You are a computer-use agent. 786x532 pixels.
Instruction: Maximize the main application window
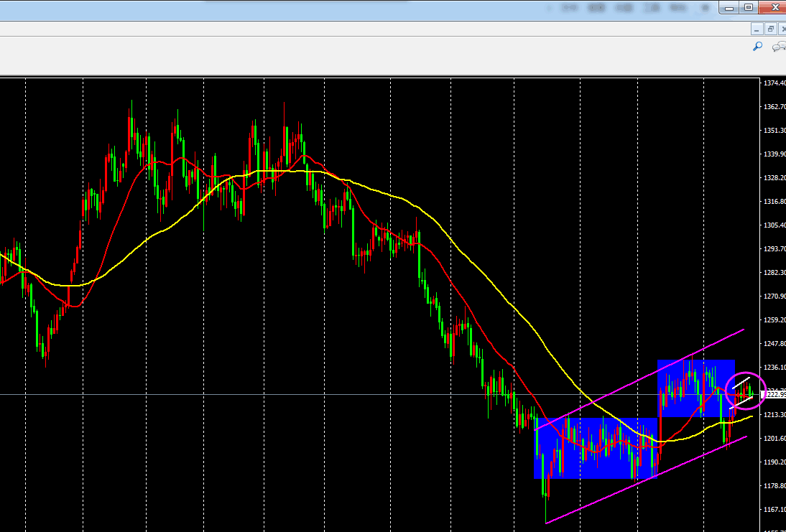pyautogui.click(x=748, y=7)
